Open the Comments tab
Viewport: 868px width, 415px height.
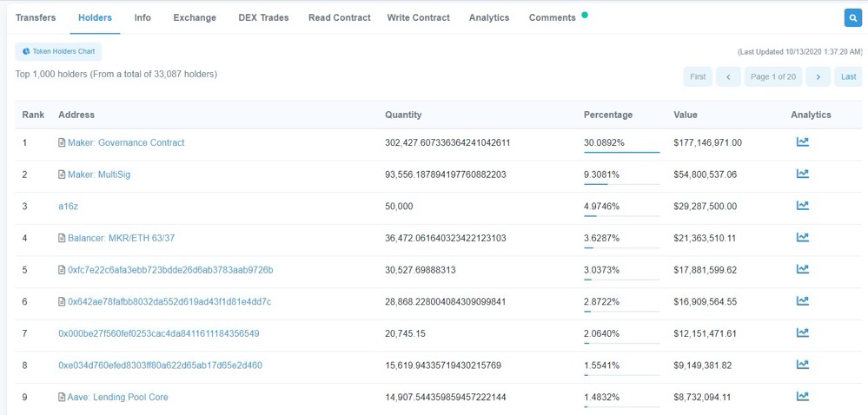tap(553, 17)
